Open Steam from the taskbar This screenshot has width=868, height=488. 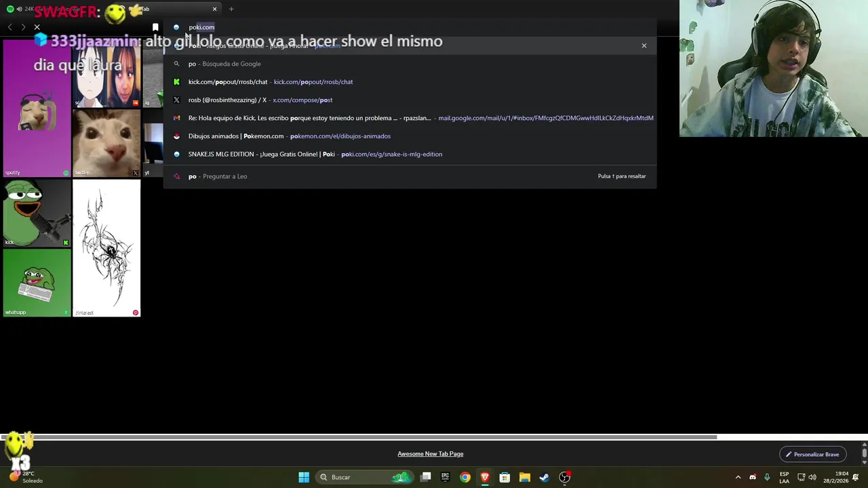tap(544, 477)
